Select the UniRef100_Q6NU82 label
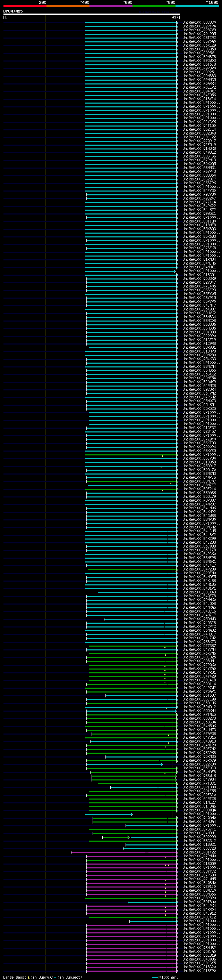The image size is (222, 980). (199, 948)
